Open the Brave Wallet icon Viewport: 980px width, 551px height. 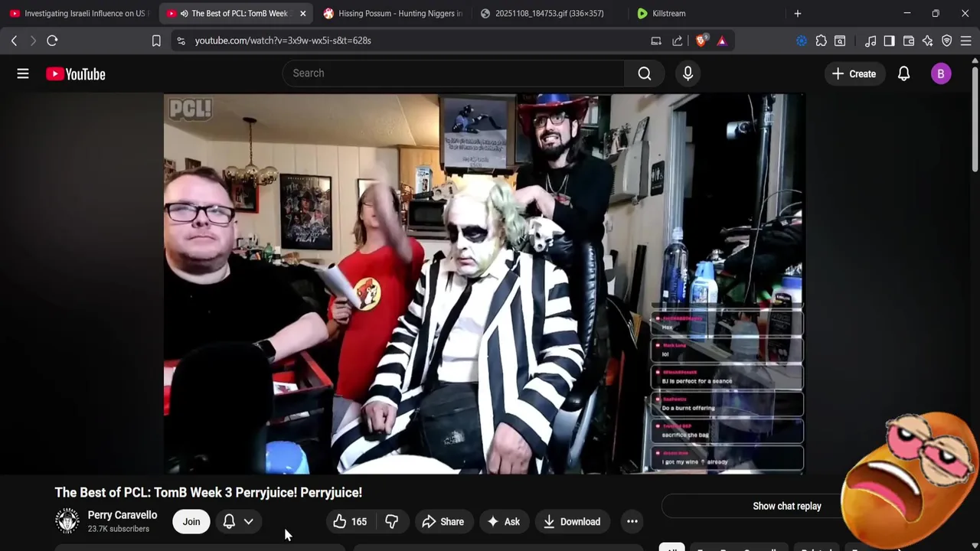coord(909,41)
